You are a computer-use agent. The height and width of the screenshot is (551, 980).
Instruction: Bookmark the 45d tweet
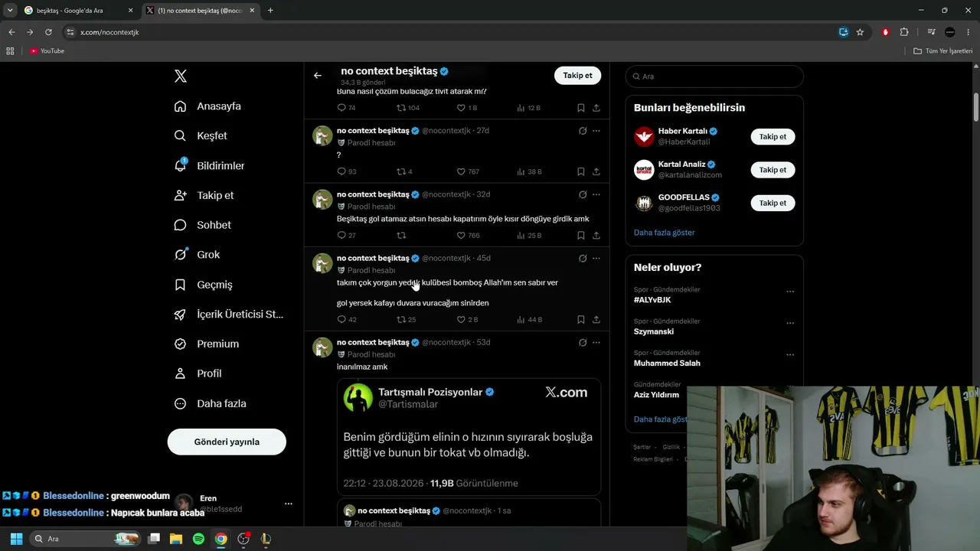tap(581, 319)
